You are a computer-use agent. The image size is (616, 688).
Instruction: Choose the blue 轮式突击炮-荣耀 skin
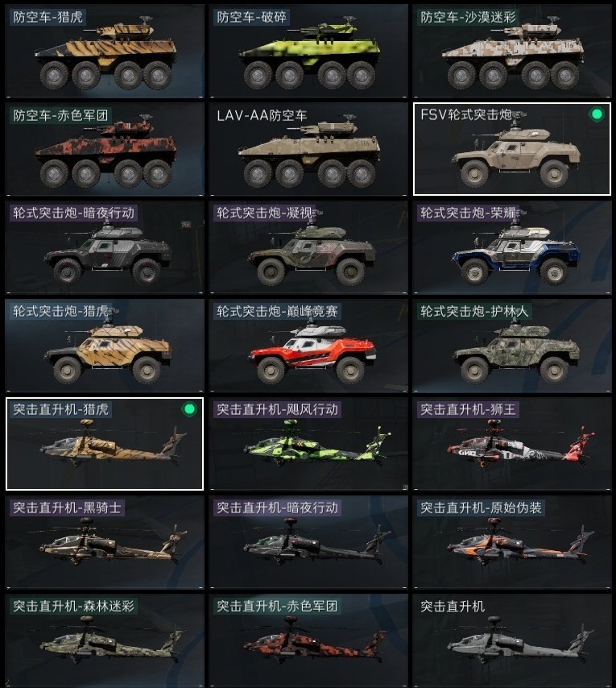click(512, 247)
